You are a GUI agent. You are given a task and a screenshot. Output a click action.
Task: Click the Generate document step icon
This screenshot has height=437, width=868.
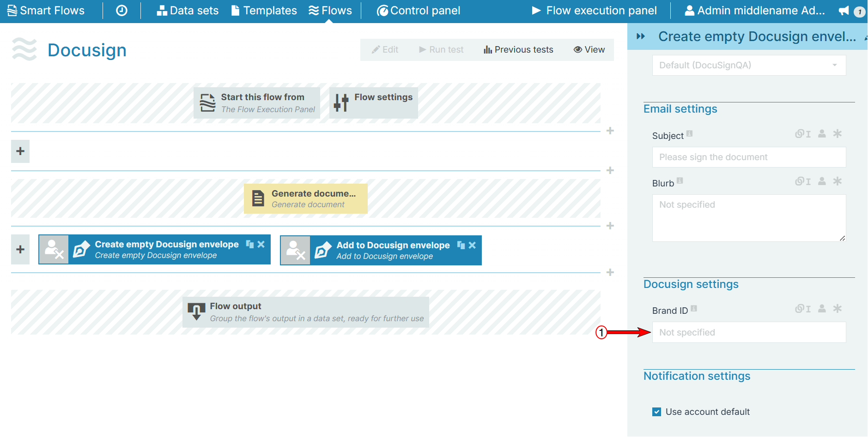[x=257, y=198]
